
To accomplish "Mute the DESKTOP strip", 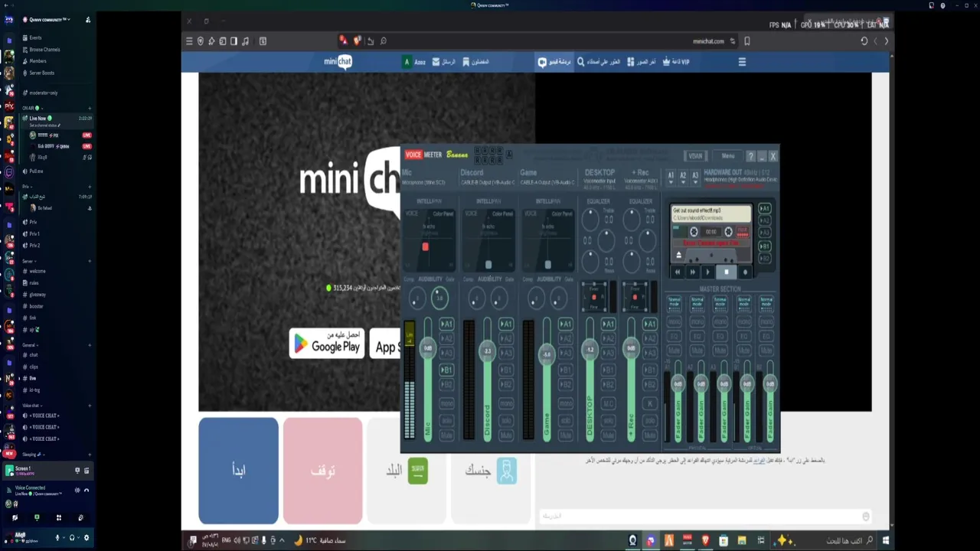I will point(608,434).
